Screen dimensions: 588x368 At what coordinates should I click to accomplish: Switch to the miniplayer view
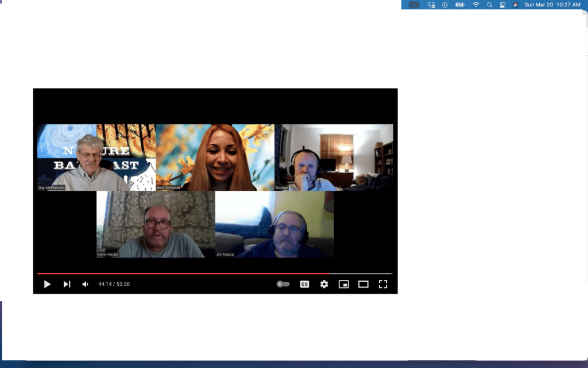pos(343,284)
